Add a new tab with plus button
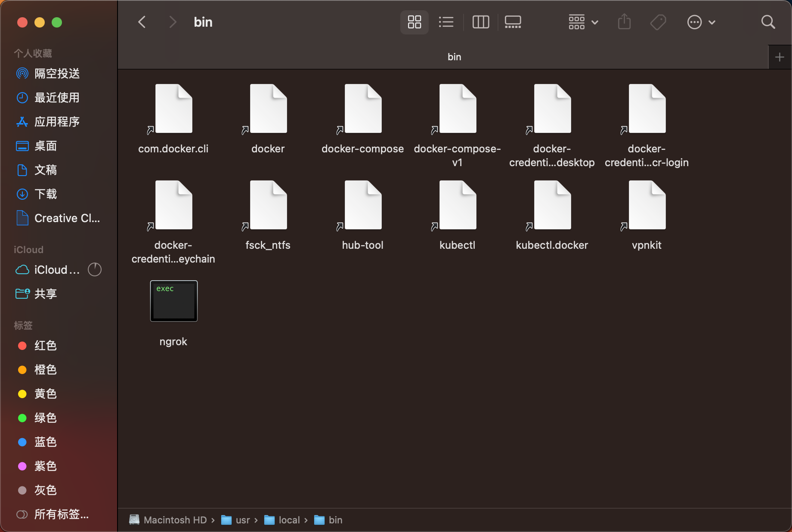The width and height of the screenshot is (792, 532). tap(780, 57)
